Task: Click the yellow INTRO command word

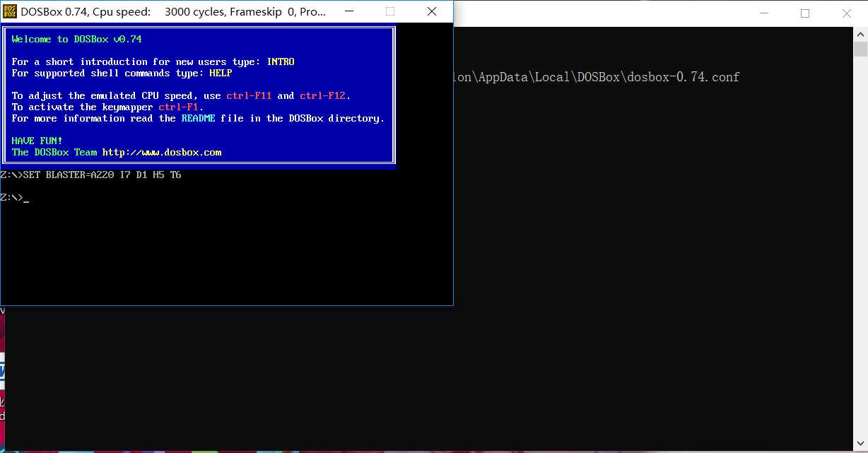Action: click(x=281, y=61)
